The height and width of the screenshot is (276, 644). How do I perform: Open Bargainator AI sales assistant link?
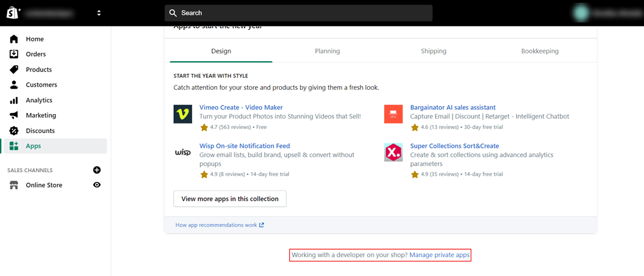[x=453, y=107]
